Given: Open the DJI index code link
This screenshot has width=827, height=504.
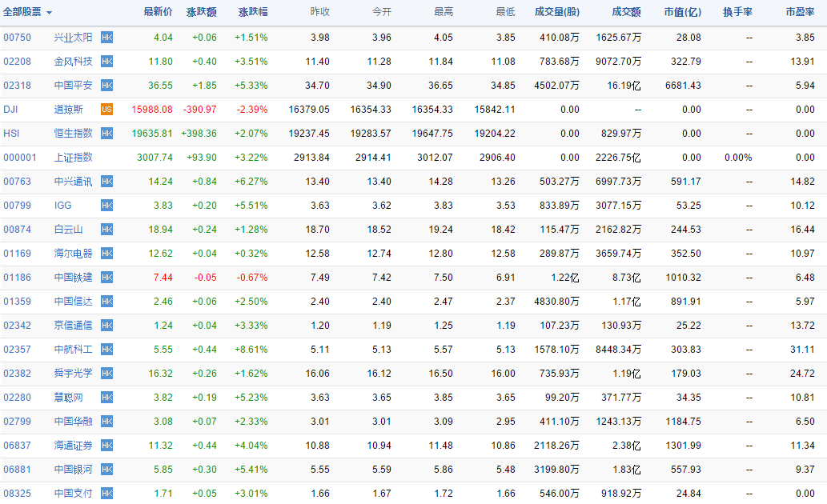Looking at the screenshot, I should point(10,110).
